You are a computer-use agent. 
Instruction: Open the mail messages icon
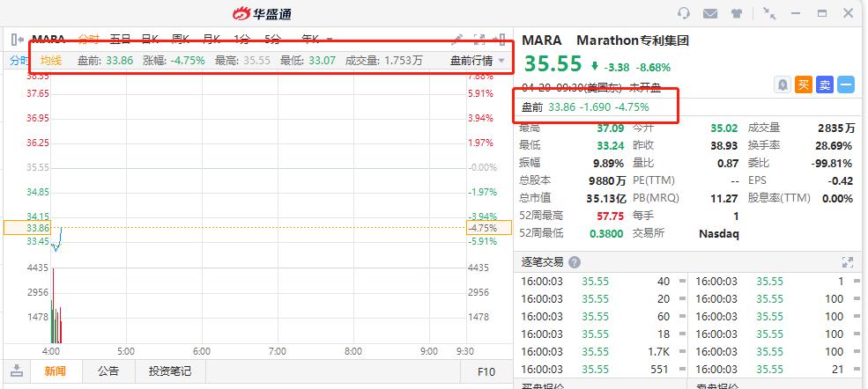coord(710,13)
